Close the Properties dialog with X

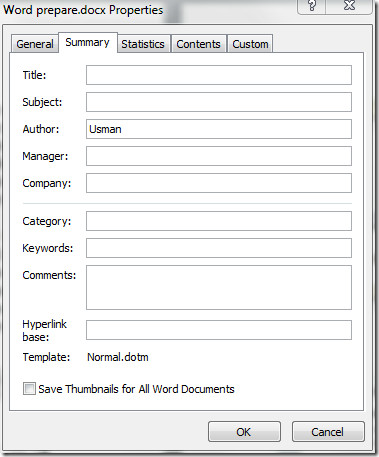click(349, 6)
